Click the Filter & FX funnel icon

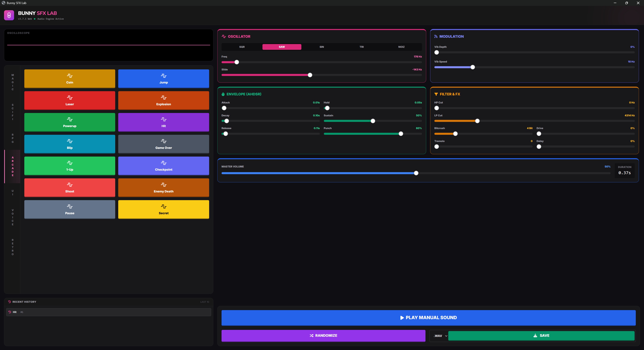tap(436, 94)
